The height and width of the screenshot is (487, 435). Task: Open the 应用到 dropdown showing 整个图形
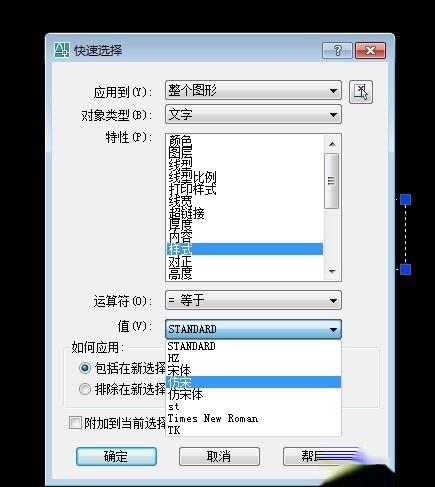click(x=253, y=90)
